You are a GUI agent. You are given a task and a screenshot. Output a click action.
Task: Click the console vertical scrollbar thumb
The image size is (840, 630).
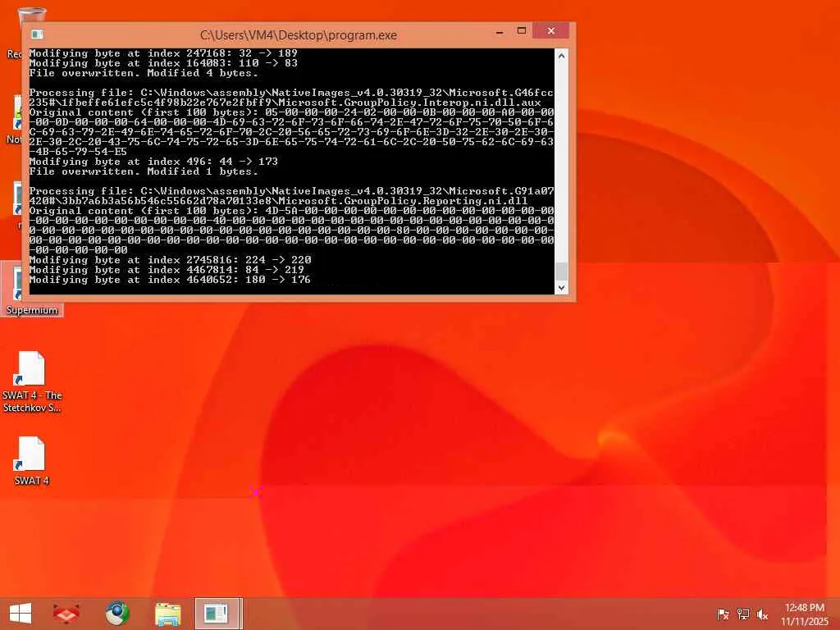pos(561,271)
